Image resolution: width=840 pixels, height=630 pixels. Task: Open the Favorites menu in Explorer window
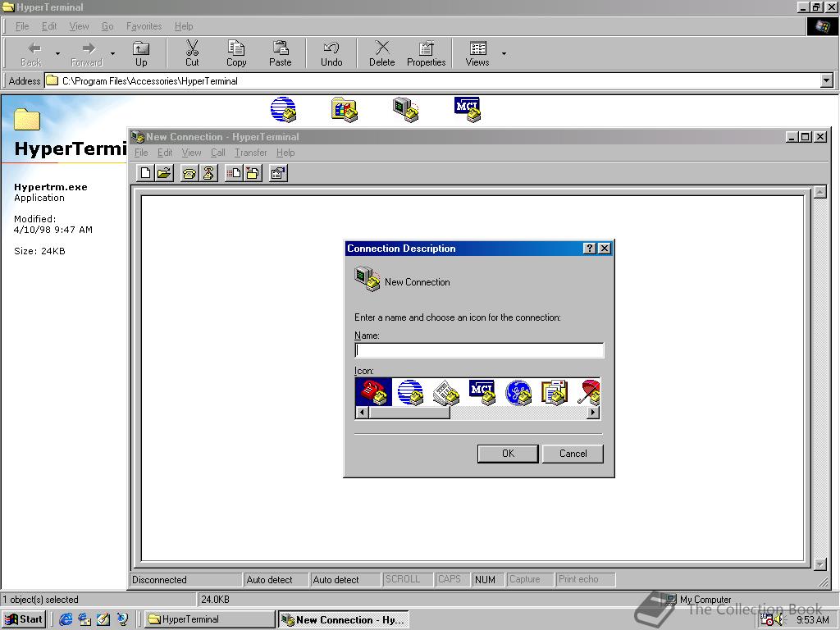pyautogui.click(x=144, y=26)
